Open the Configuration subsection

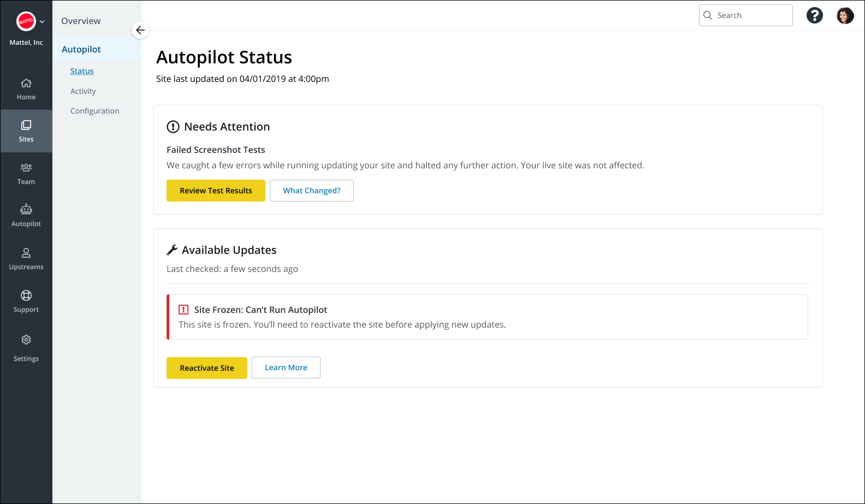coord(94,111)
